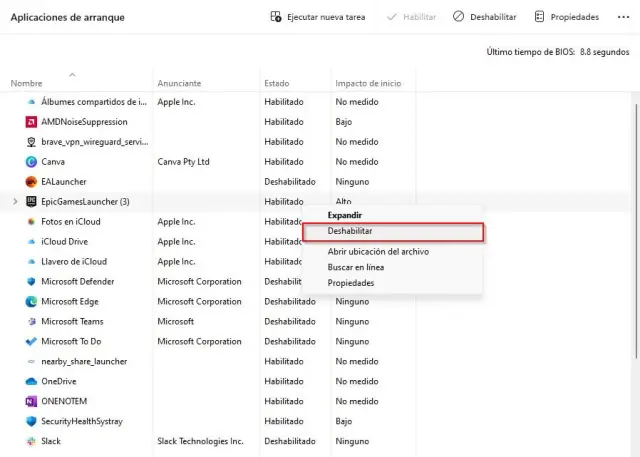Sort by Impacto de inicio column
This screenshot has width=640, height=457.
tap(368, 83)
